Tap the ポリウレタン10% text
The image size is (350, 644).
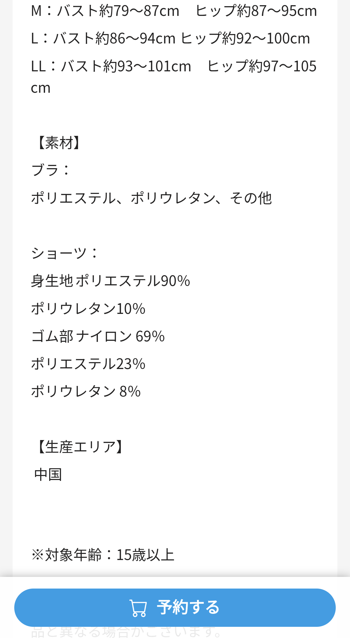point(88,309)
